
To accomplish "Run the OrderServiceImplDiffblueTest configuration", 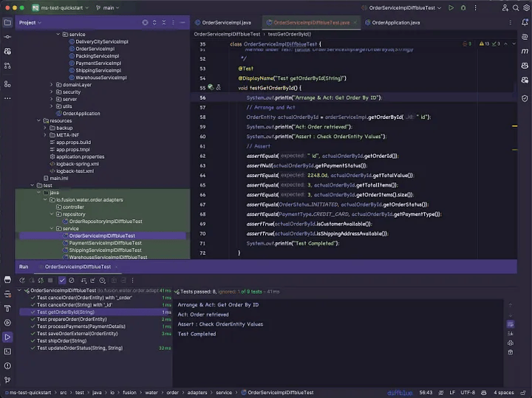I will coord(451,7).
